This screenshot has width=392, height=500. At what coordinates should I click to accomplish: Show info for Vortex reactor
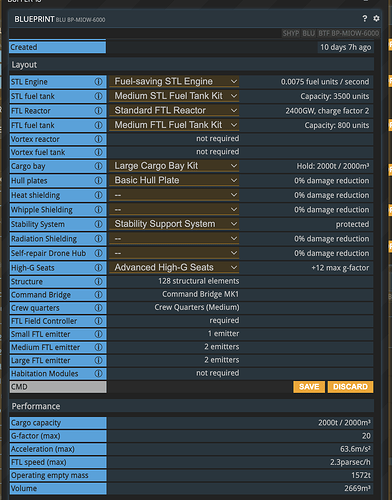[x=98, y=139]
